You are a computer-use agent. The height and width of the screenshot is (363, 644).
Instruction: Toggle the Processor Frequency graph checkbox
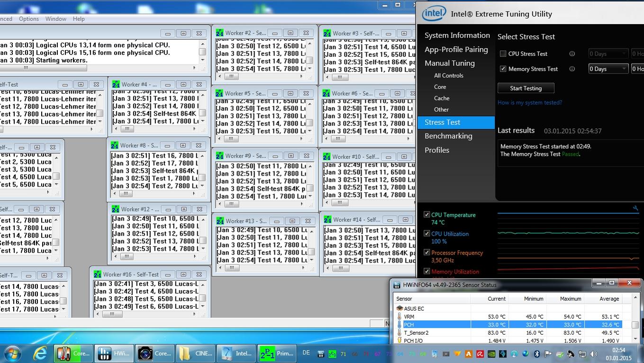click(x=426, y=253)
